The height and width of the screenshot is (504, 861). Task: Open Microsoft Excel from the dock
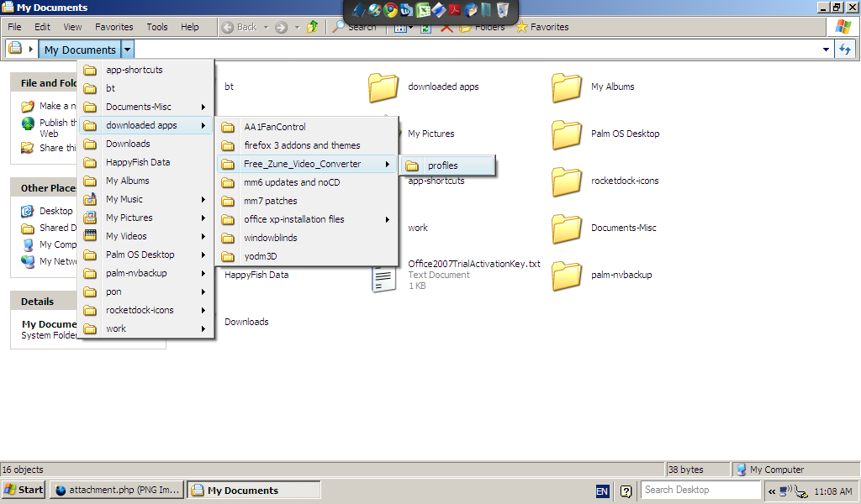pyautogui.click(x=423, y=10)
